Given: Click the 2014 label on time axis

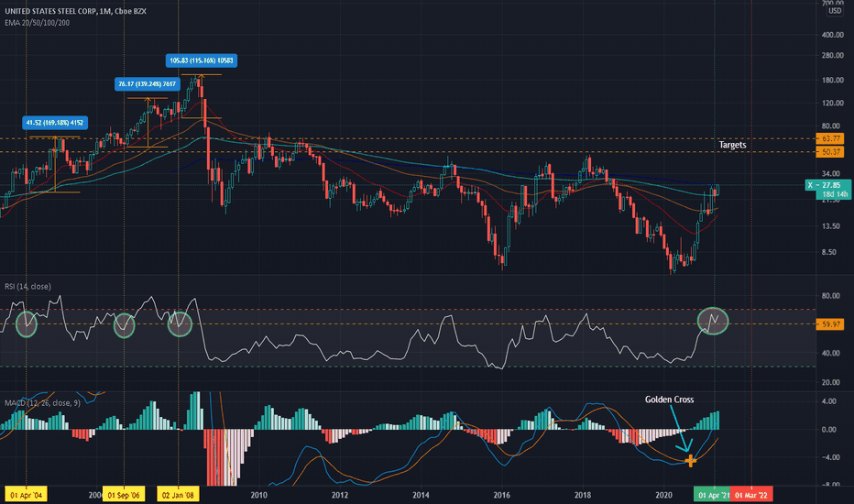Looking at the screenshot, I should [421, 495].
